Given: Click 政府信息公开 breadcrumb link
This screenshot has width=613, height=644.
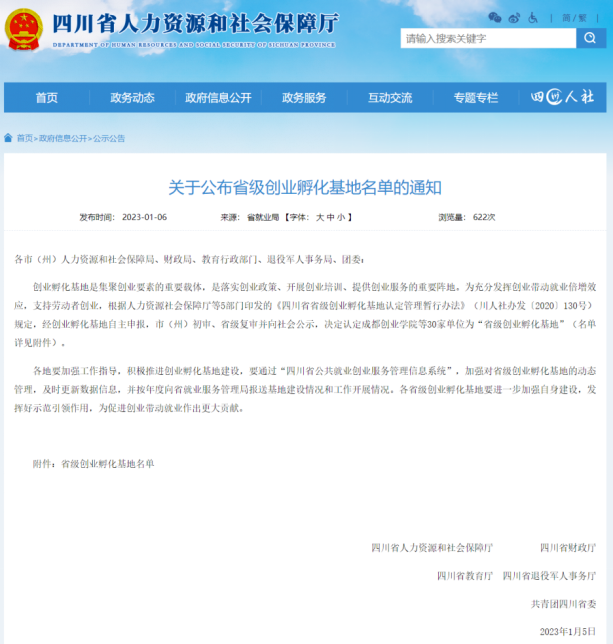Looking at the screenshot, I should click(63, 138).
